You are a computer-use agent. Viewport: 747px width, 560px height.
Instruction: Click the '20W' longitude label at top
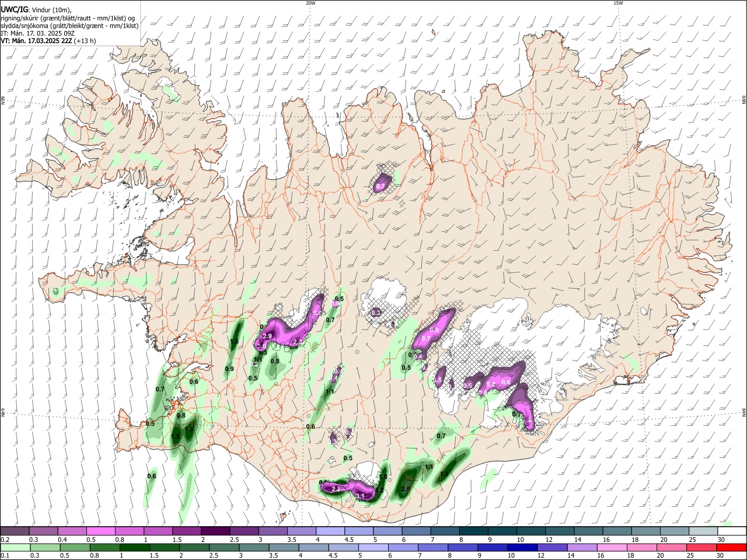[311, 3]
